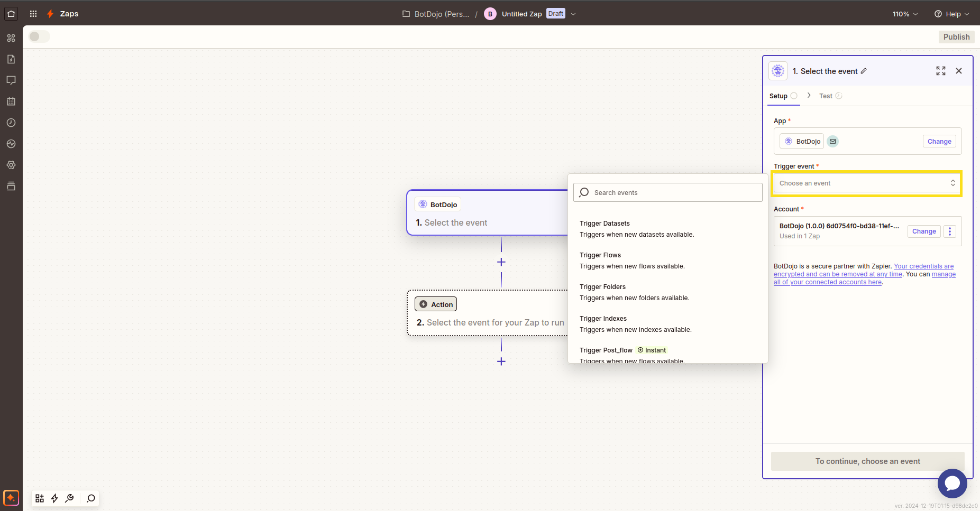Select Trigger Datasets event

668,229
